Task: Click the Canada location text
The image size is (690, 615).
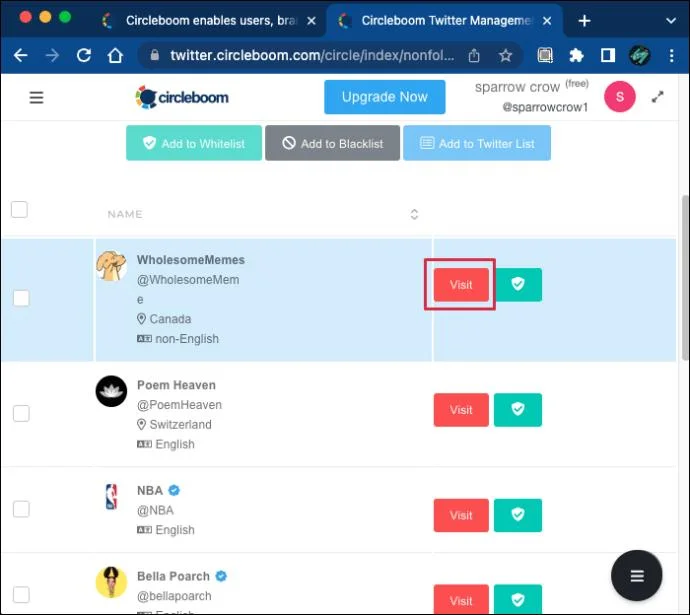Action: pos(170,319)
